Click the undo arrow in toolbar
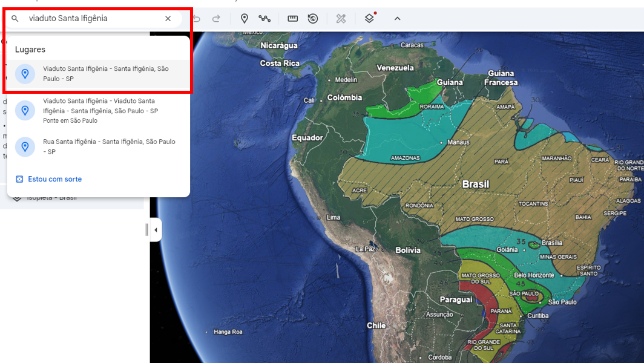The image size is (644, 363). pos(197,19)
